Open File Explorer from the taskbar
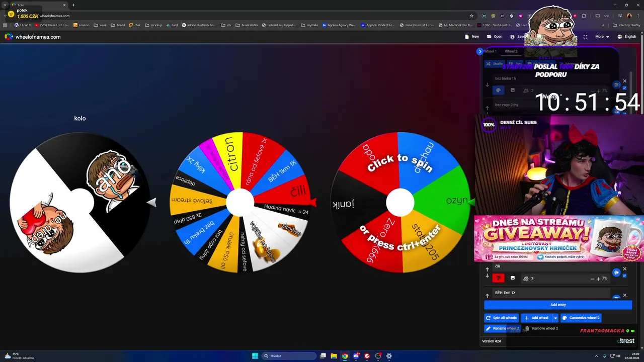Image resolution: width=644 pixels, height=362 pixels. click(x=334, y=356)
